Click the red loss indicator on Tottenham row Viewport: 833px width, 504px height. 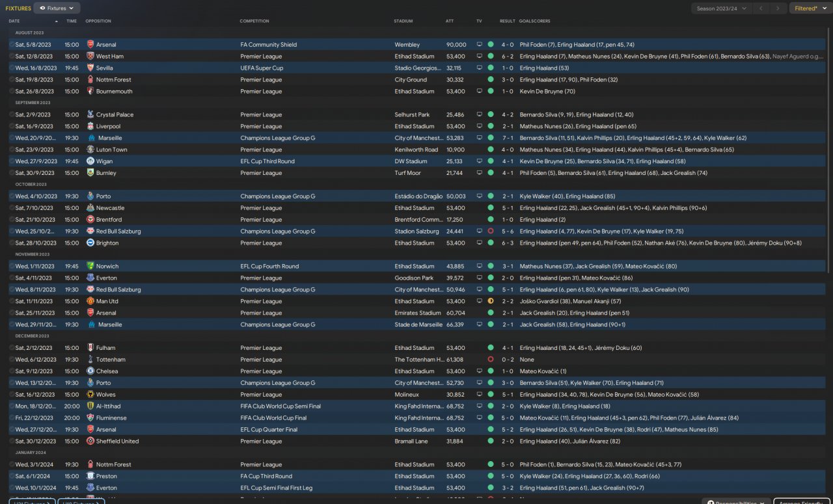(x=491, y=360)
